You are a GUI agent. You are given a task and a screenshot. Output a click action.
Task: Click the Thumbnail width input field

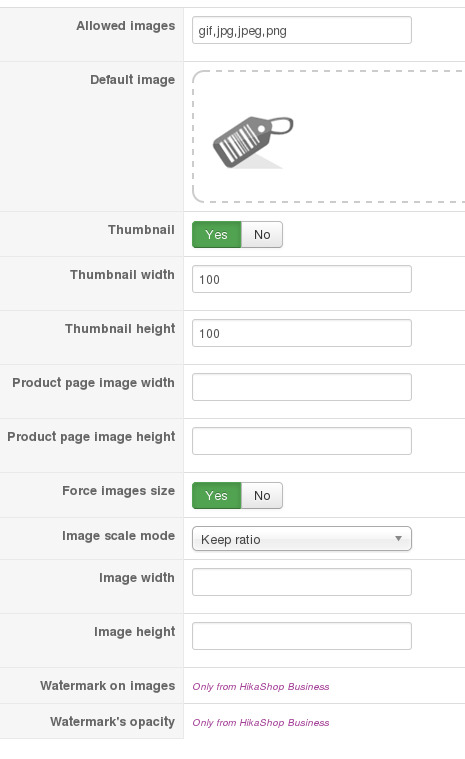click(x=302, y=279)
